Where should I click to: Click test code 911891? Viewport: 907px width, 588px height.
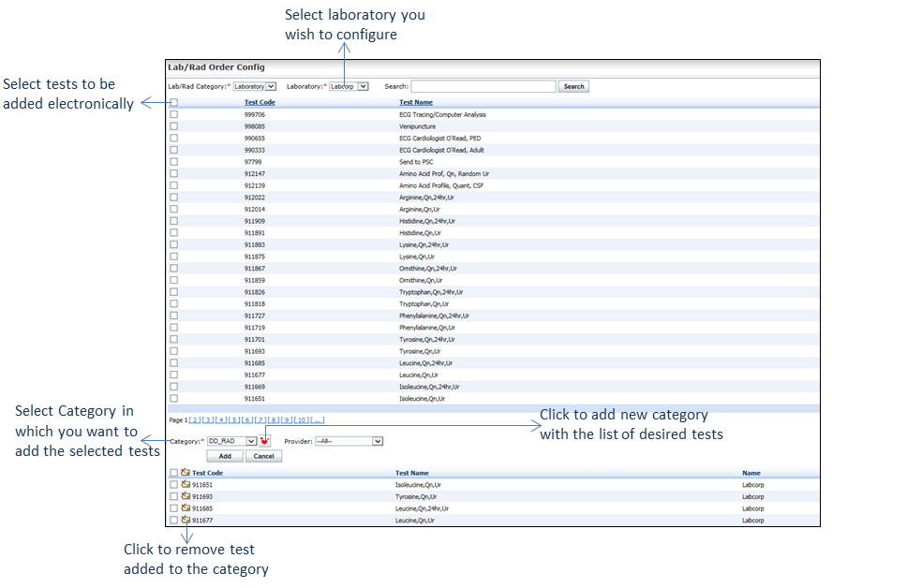pyautogui.click(x=255, y=233)
